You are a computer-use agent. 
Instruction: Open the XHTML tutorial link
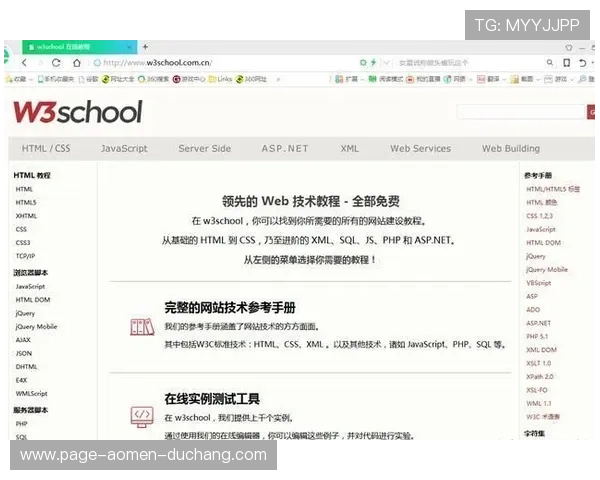[26, 216]
